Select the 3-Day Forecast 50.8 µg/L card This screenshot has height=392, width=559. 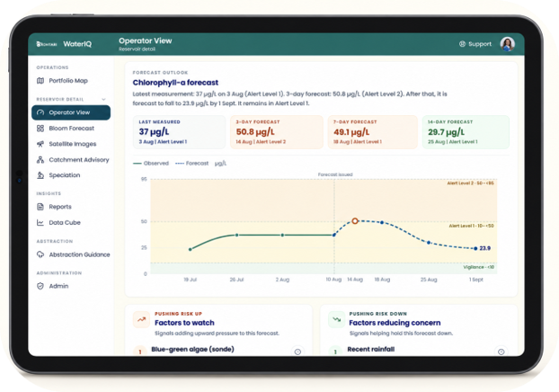(277, 131)
